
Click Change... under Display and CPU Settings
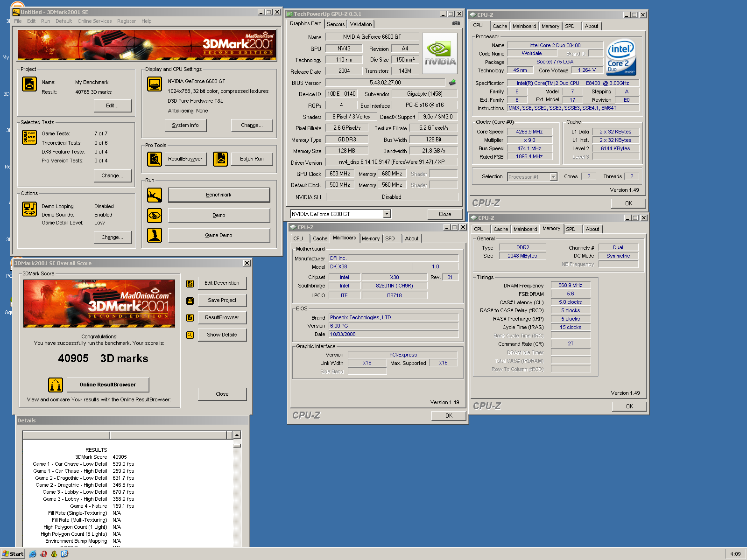252,125
